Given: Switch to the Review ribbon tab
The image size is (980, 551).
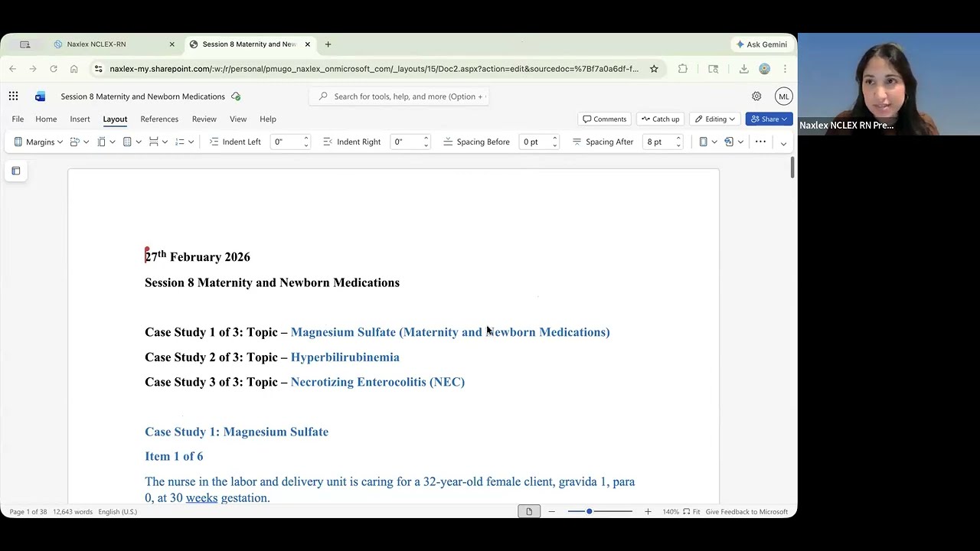Looking at the screenshot, I should click(x=204, y=119).
